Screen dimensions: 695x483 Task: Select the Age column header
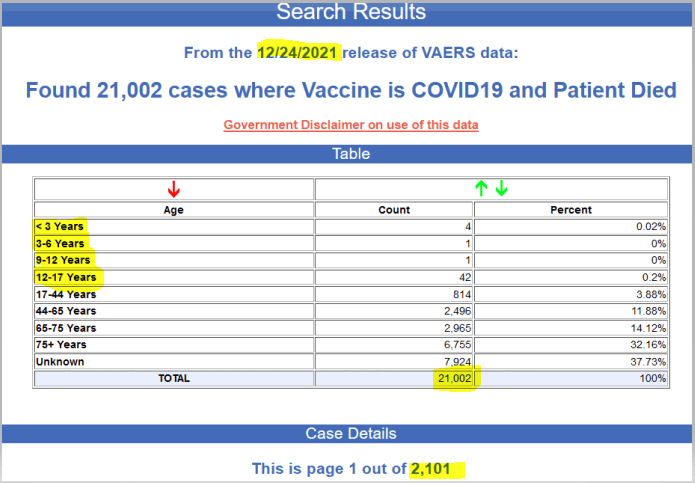[x=173, y=210]
